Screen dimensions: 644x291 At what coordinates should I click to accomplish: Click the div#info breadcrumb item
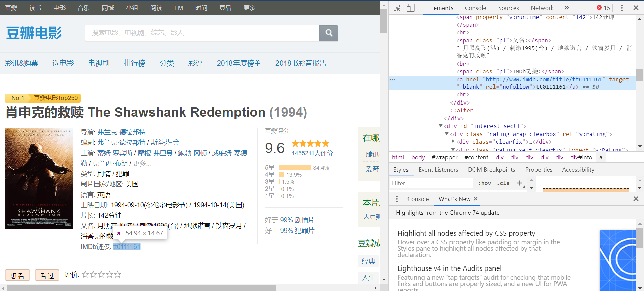coord(581,157)
